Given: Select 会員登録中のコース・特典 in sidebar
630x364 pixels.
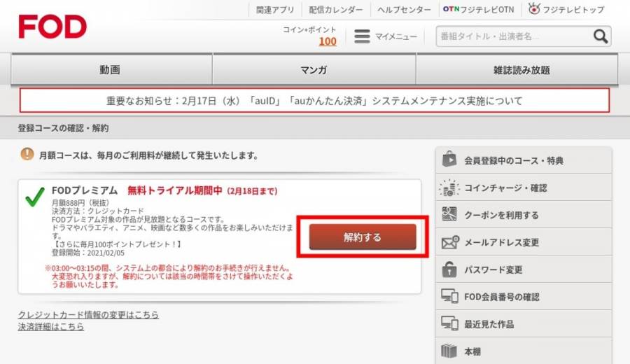Looking at the screenshot, I should tap(524, 160).
